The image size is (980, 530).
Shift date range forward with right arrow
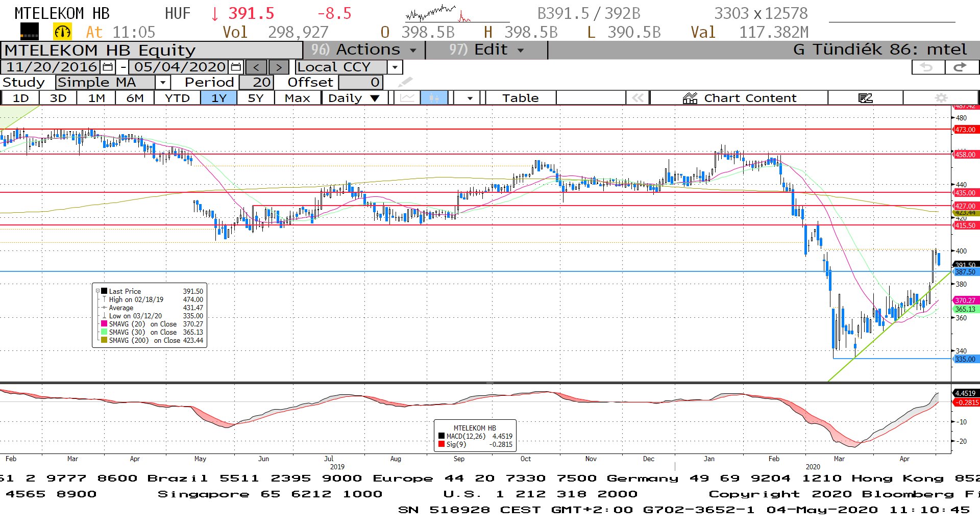(279, 67)
